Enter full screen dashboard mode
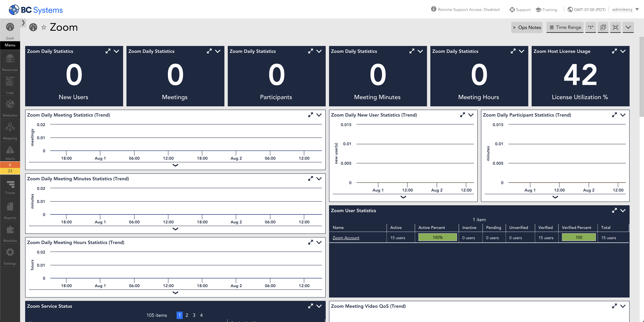The height and width of the screenshot is (322, 644). tap(615, 27)
